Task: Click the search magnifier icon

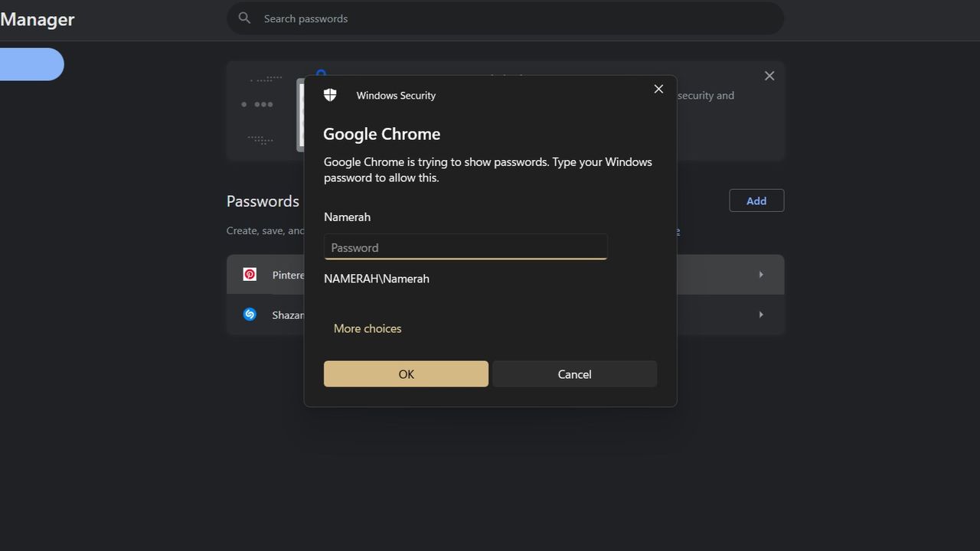Action: tap(244, 18)
